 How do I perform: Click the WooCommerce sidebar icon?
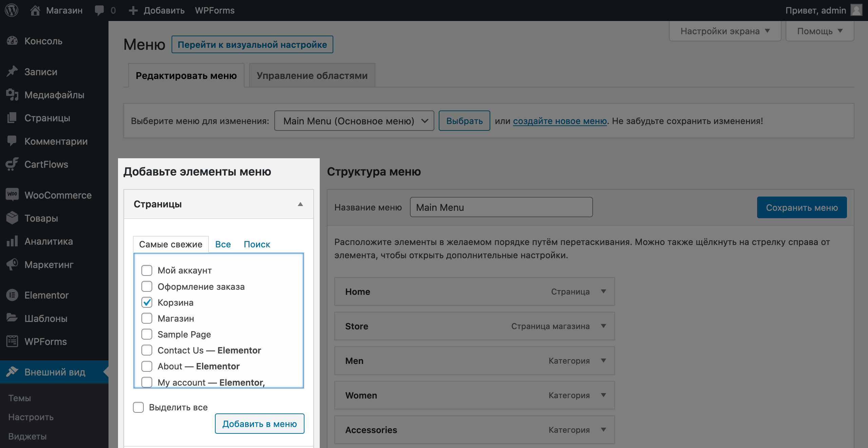coord(12,195)
